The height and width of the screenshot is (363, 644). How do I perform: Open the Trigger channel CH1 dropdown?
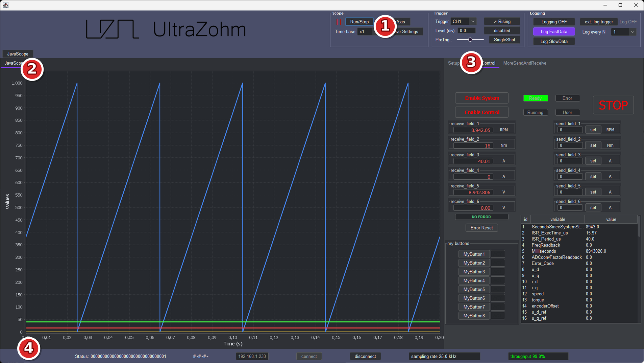point(464,21)
